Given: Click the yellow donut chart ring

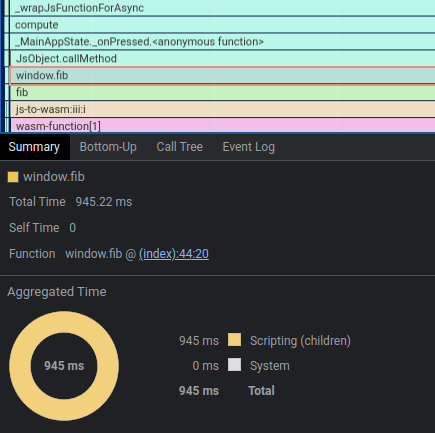Looking at the screenshot, I should [x=20, y=366].
